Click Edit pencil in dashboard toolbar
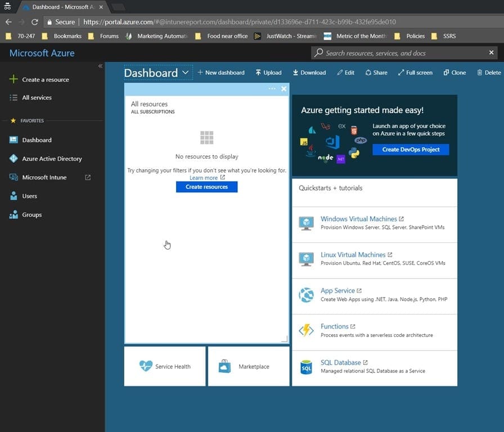 (x=345, y=73)
